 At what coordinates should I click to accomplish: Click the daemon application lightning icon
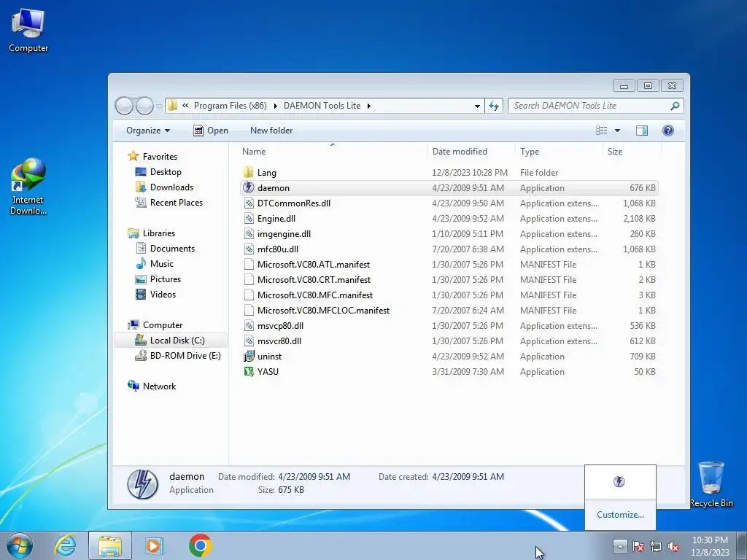pos(248,187)
